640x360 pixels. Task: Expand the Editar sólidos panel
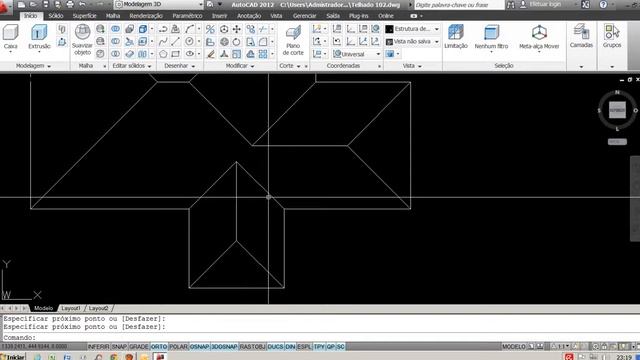[132, 66]
